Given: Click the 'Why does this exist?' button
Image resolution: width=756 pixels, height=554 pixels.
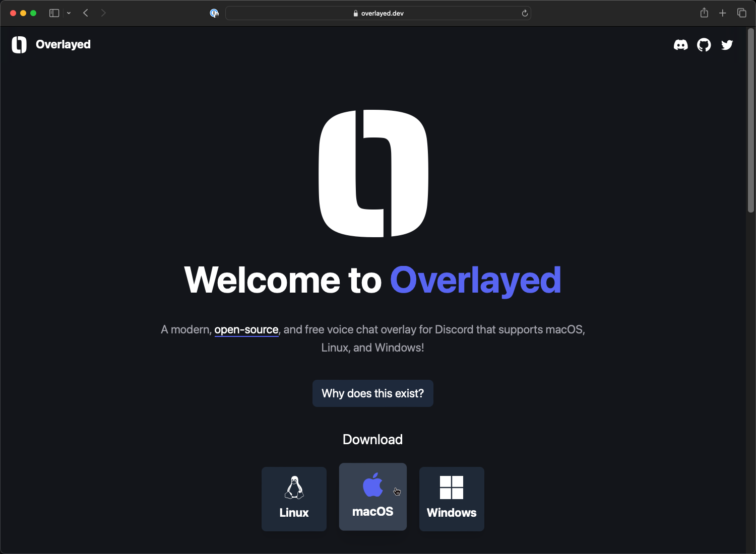Looking at the screenshot, I should tap(372, 393).
